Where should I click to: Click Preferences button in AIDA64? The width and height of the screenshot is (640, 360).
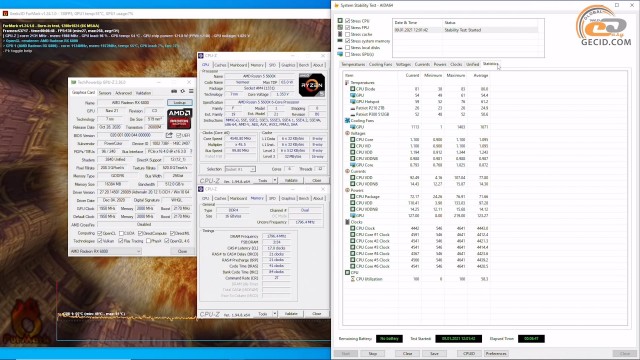point(496,353)
